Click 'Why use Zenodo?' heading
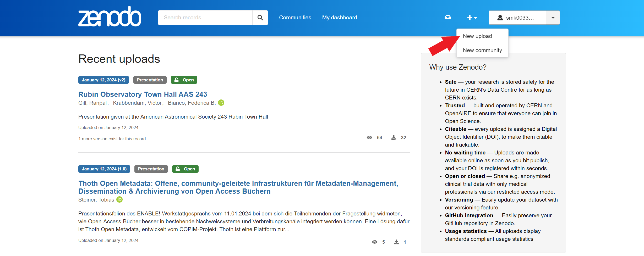Screen dimensions: 644x256 coord(458,67)
